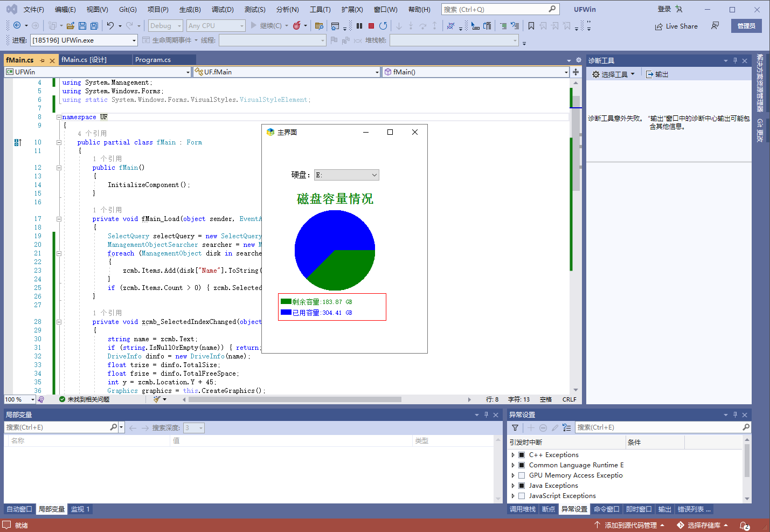Click the main search box (Ctrl+Q)
770x532 pixels.
point(500,9)
